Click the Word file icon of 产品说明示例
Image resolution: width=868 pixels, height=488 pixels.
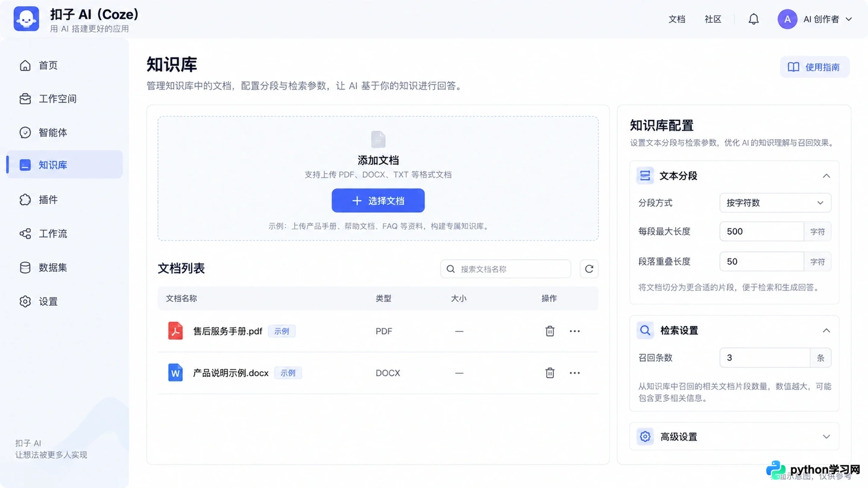click(x=175, y=373)
